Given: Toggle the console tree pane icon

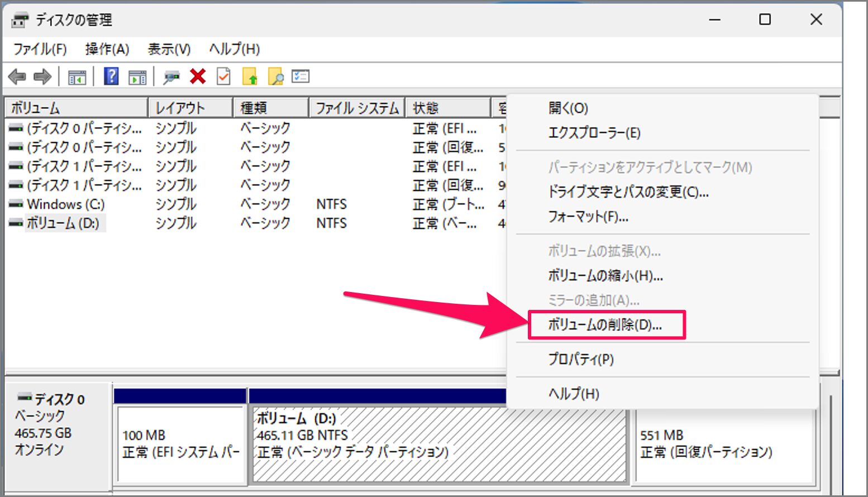Looking at the screenshot, I should (x=77, y=77).
